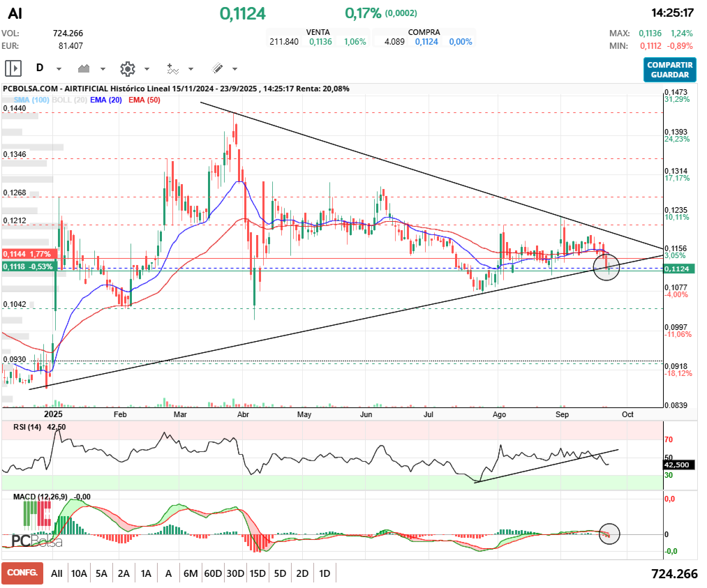
Task: Click the circled MACD crossover marker
Action: 609,534
